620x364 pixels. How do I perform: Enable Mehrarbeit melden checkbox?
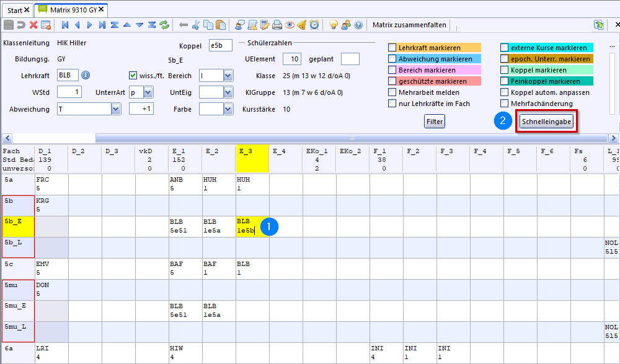[x=392, y=92]
